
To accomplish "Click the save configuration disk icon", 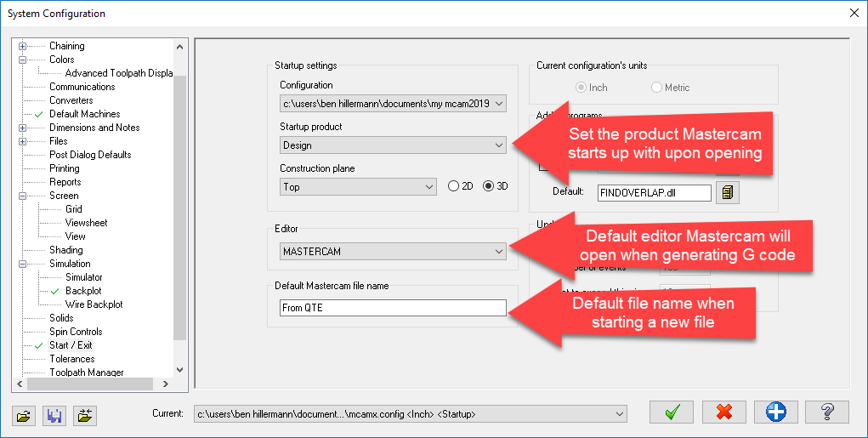I will coord(54,415).
